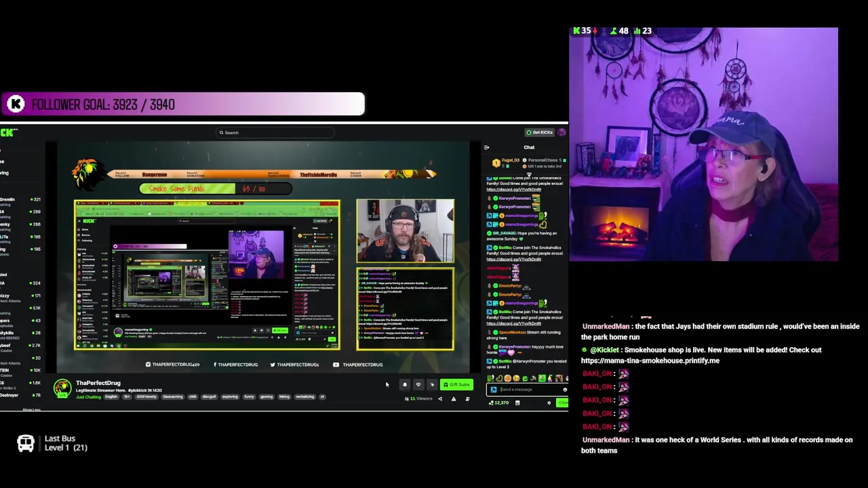868x488 pixels.
Task: Click Show Less in the sidebar
Action: tap(32, 409)
